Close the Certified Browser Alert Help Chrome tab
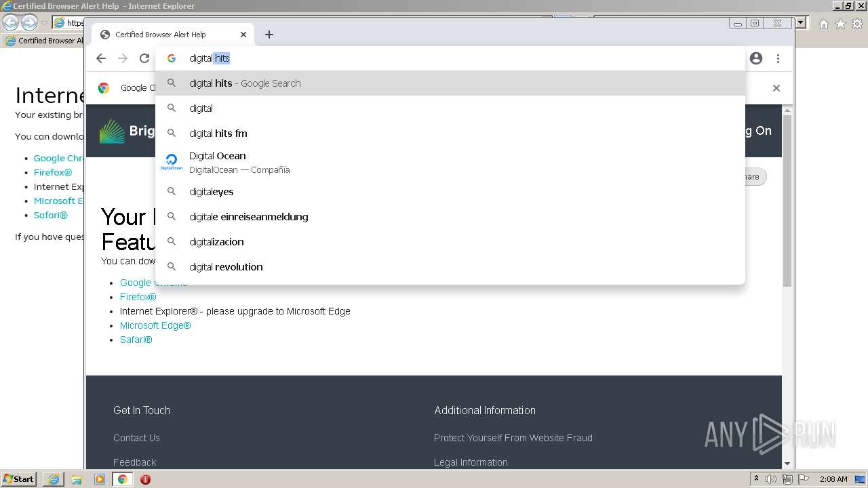Image resolution: width=868 pixels, height=488 pixels. coord(243,35)
